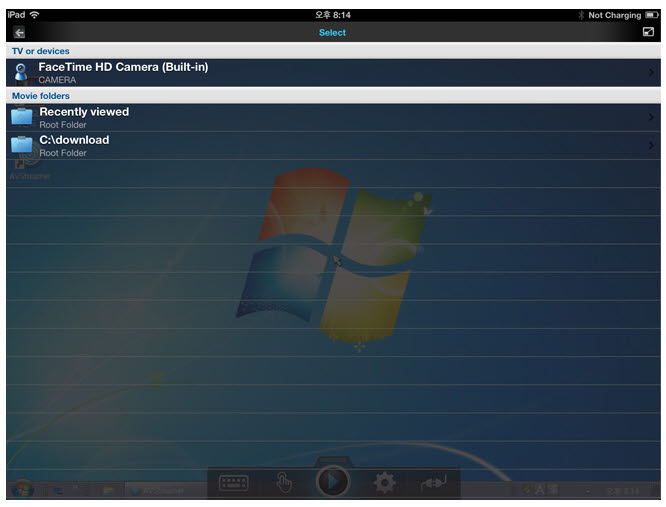Viewport: 666px width, 507px height.
Task: Show the keyboard from the bottom toolbar
Action: (x=233, y=483)
